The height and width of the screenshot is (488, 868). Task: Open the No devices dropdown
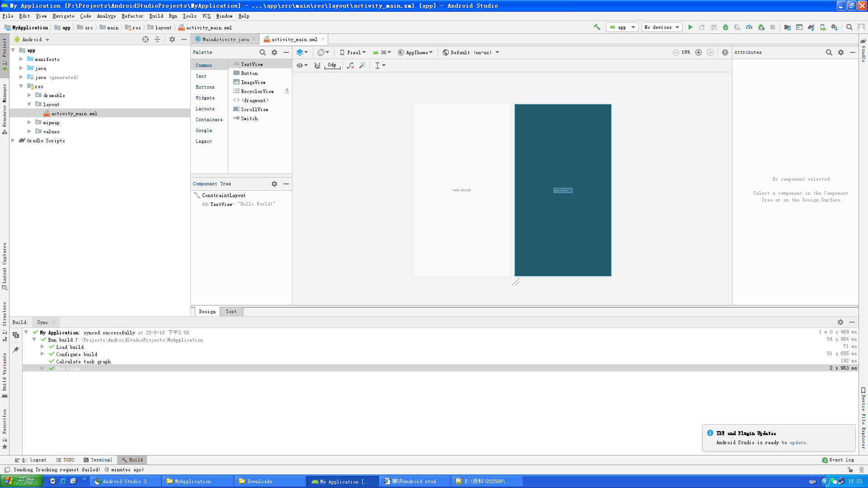click(x=662, y=27)
